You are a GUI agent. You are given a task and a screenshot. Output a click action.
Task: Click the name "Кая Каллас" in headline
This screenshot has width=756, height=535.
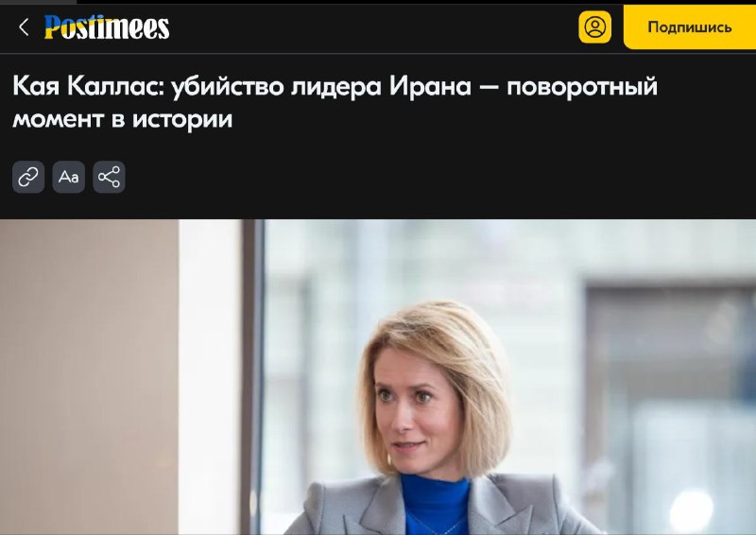click(88, 87)
